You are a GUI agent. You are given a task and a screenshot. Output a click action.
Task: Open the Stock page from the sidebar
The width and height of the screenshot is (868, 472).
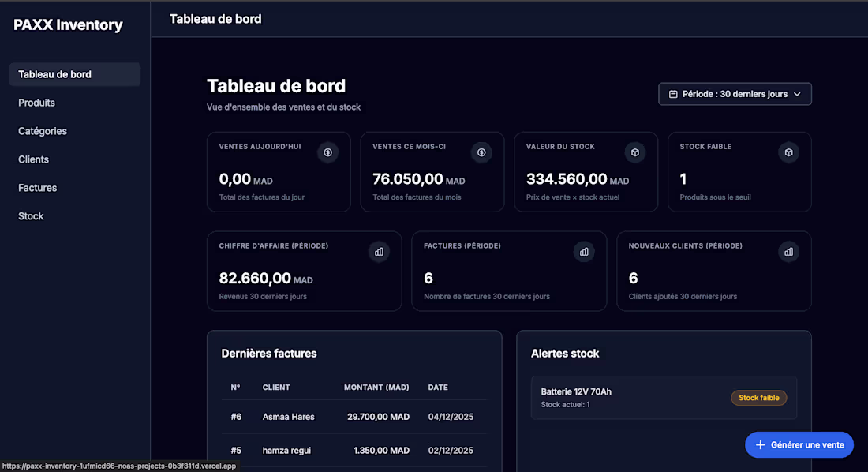point(30,215)
